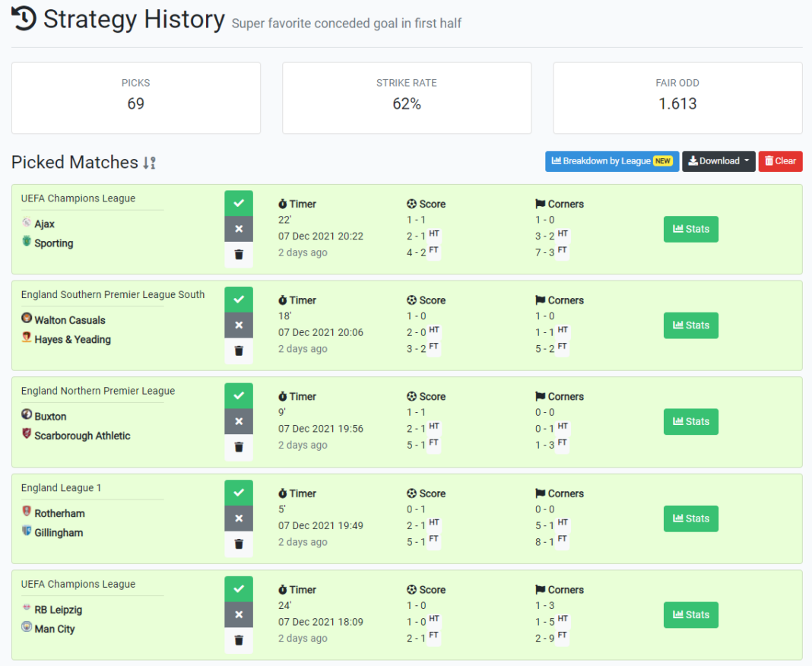
Task: Click the Strategy History clock icon
Action: click(x=22, y=18)
